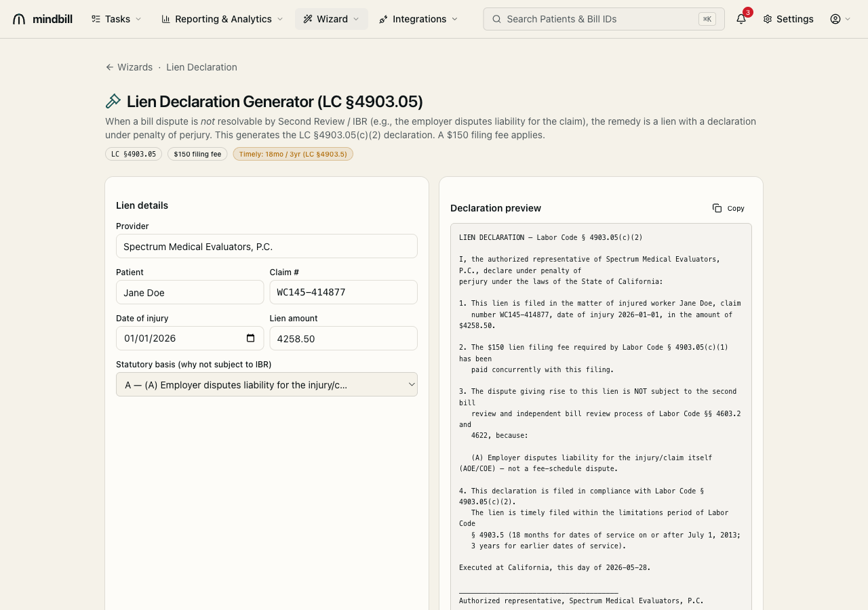The image size is (868, 610).
Task: Click the Wizard wand icon
Action: 308,19
